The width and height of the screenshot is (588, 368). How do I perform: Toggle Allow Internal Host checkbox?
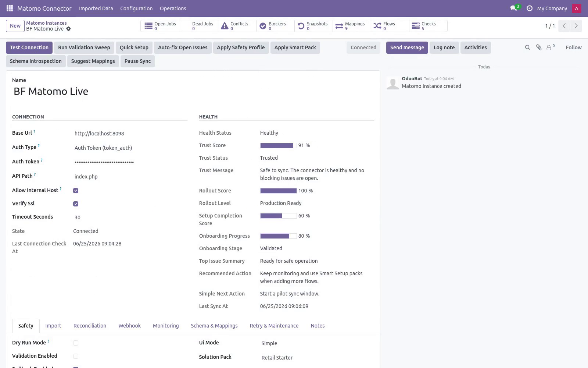coord(76,191)
